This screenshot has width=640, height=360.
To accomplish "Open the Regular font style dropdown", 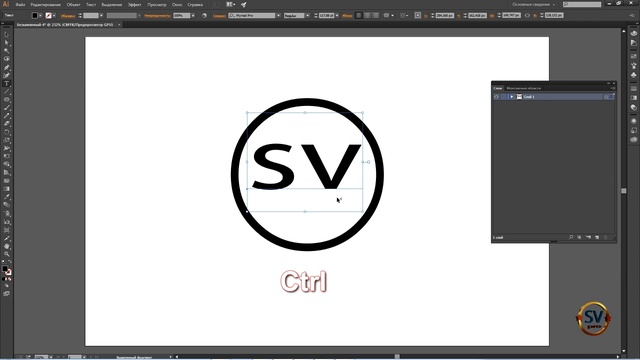I will point(308,16).
